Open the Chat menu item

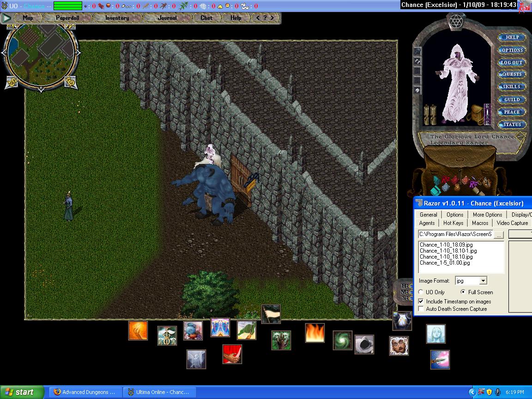coord(206,18)
